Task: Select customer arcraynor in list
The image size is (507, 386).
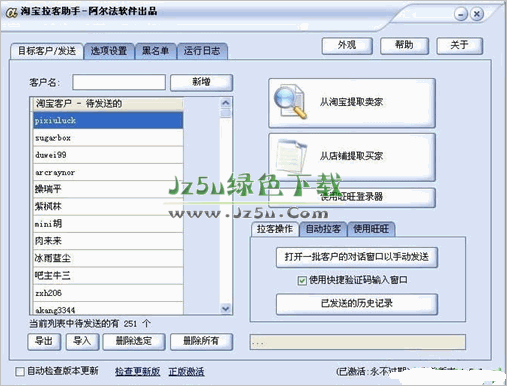Action: [108, 172]
